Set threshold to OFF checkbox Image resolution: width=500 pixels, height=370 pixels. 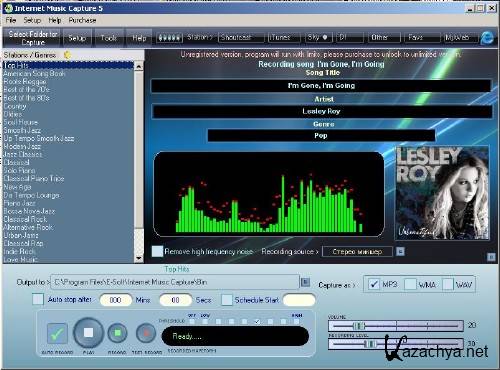pyautogui.click(x=192, y=321)
